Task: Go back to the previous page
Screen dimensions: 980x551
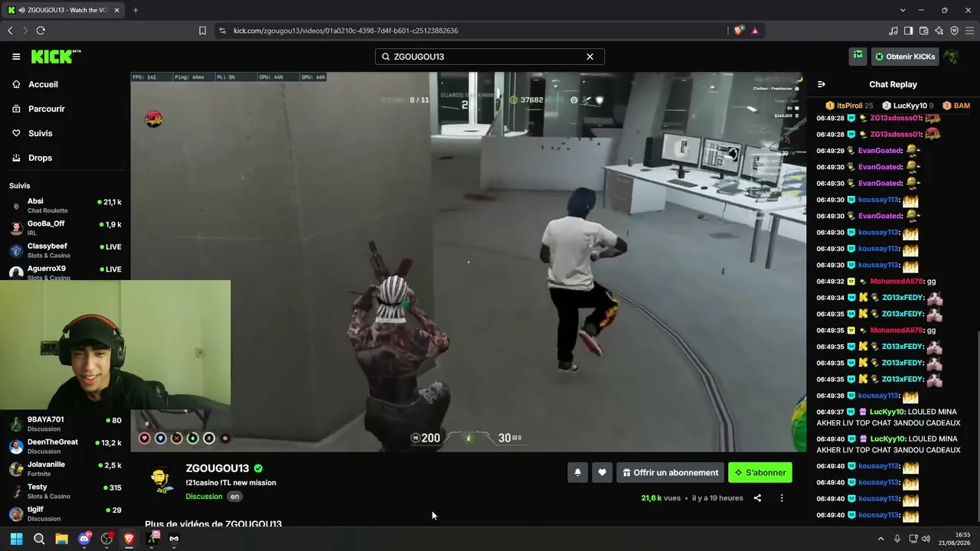Action: [10, 31]
